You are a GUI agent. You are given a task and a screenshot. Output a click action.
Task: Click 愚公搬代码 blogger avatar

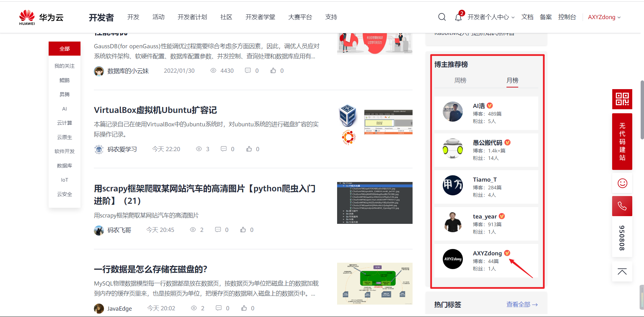(x=453, y=148)
